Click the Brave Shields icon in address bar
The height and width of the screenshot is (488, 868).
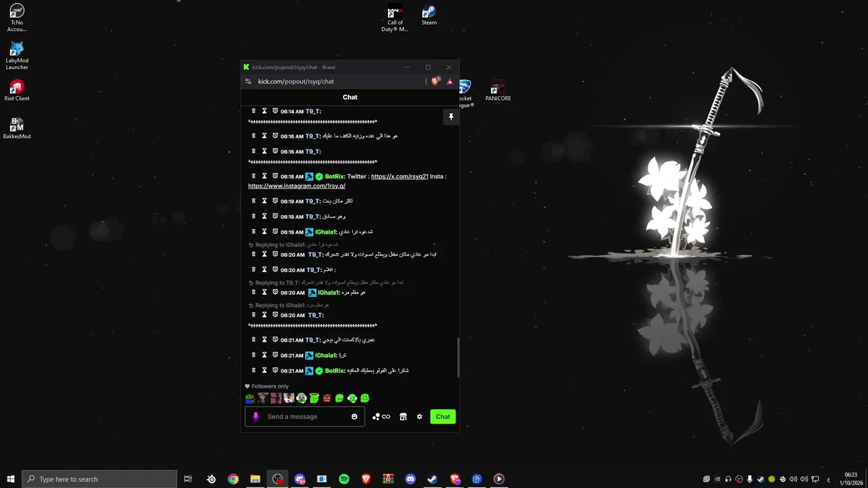[435, 81]
